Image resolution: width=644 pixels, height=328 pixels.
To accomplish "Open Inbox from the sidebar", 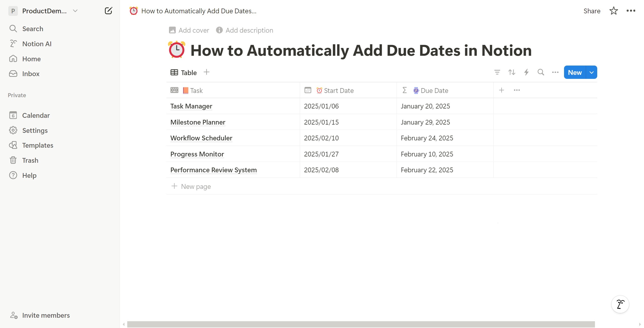I will point(31,74).
